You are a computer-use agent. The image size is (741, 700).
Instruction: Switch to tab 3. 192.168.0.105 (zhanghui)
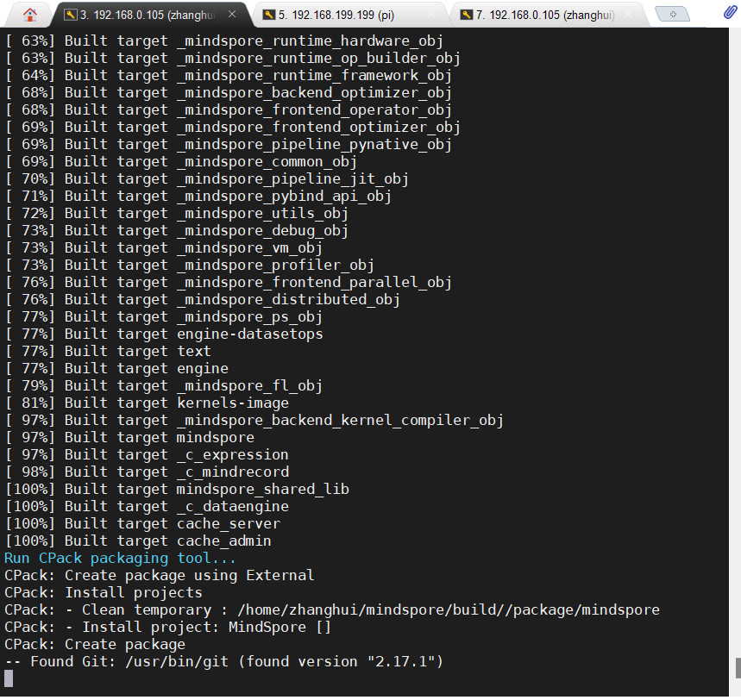click(148, 16)
